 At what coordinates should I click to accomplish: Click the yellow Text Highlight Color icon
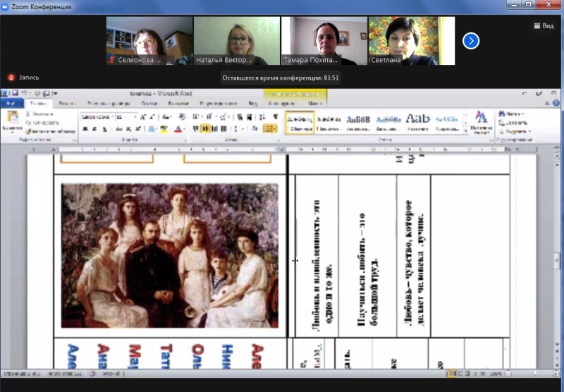(x=164, y=129)
